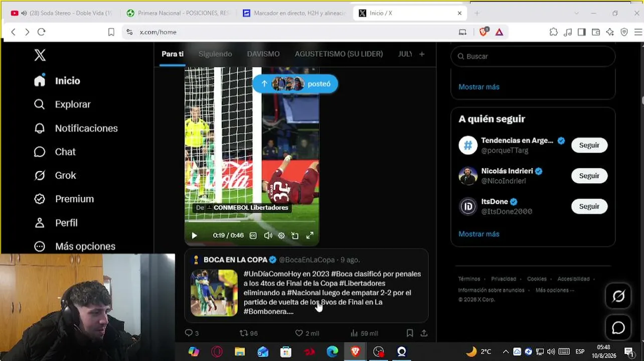Expand the footer Más opciones menu

(x=554, y=290)
